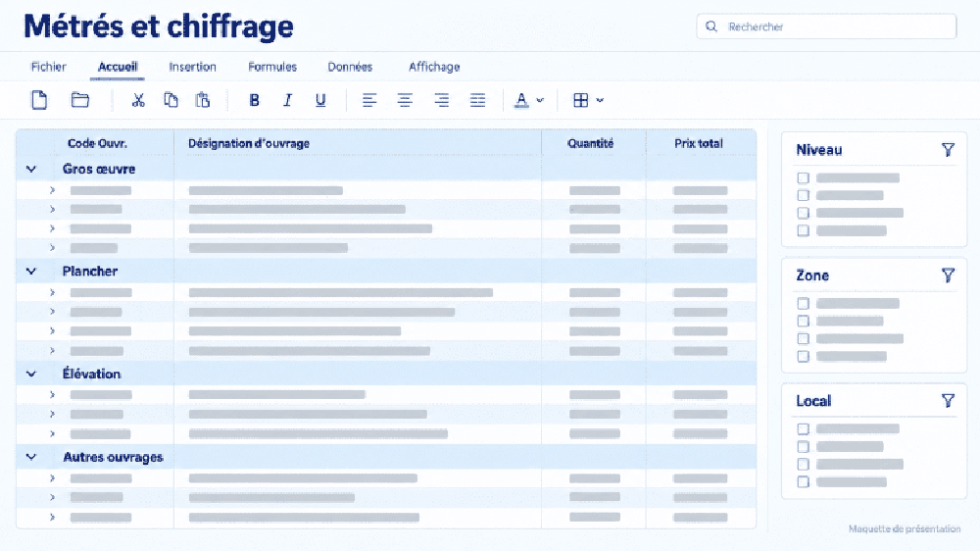
Task: Center align text
Action: [x=405, y=100]
